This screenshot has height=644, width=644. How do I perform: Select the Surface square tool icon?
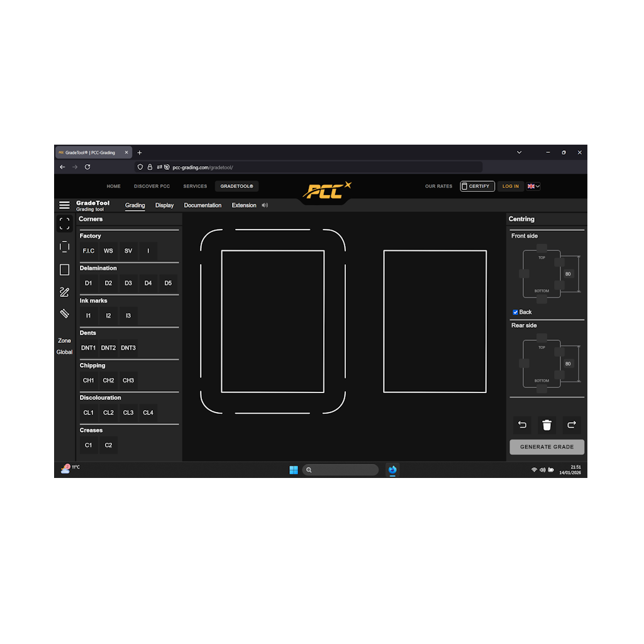point(65,270)
